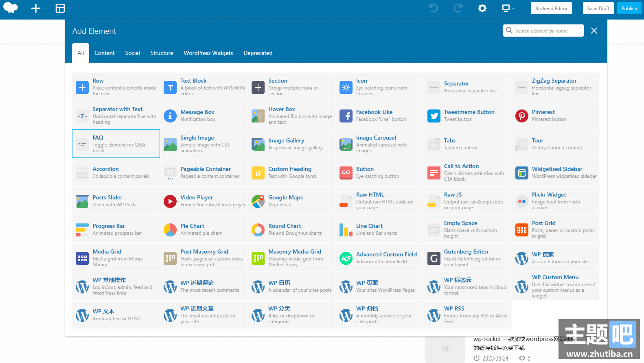Viewport: 644px width, 363px height.
Task: Choose the Icon element's sun icon
Action: (346, 87)
